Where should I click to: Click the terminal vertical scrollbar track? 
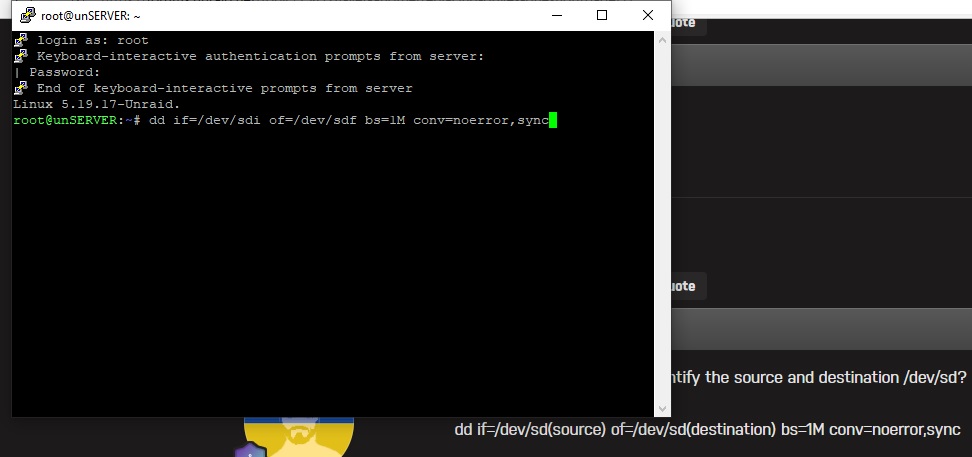click(662, 223)
